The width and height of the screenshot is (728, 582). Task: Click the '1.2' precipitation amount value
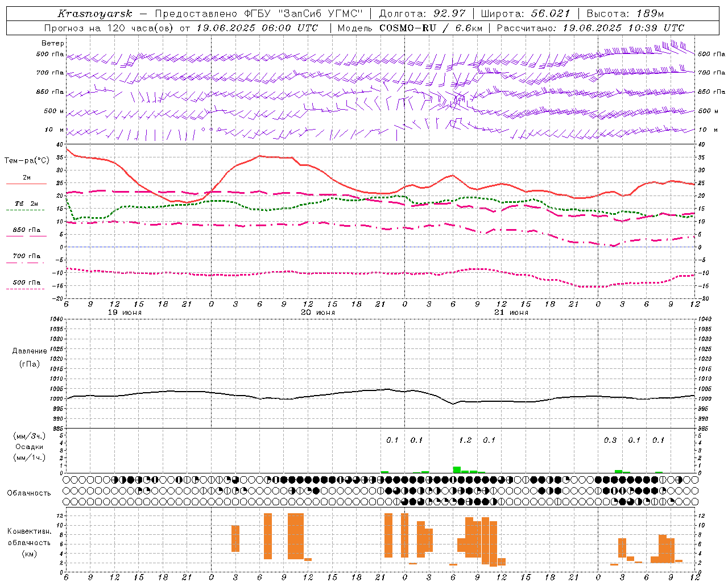click(x=465, y=440)
